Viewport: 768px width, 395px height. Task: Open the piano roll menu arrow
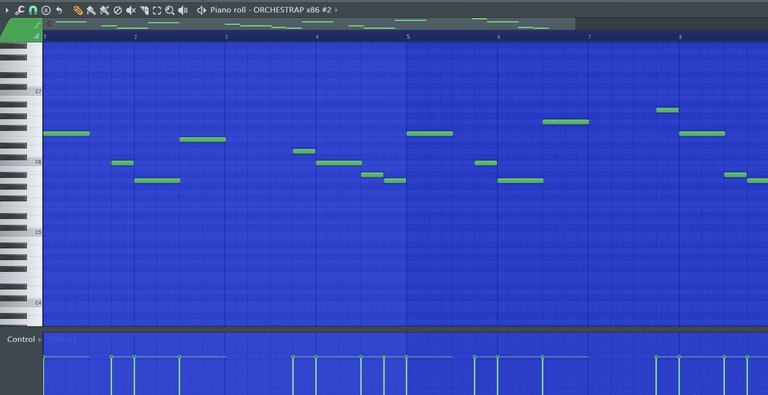click(x=7, y=10)
